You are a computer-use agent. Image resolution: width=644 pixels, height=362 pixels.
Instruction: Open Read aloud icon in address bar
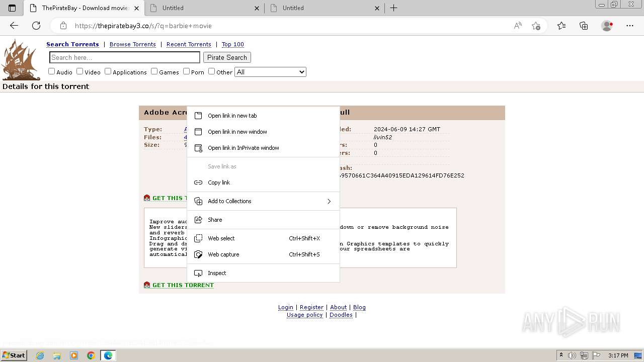tap(518, 26)
